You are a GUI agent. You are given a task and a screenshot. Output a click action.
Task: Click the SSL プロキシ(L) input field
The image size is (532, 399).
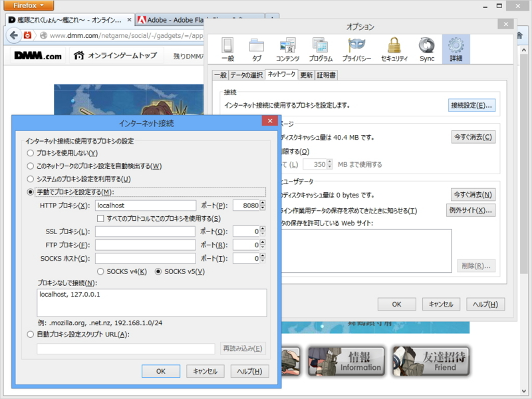tap(146, 231)
